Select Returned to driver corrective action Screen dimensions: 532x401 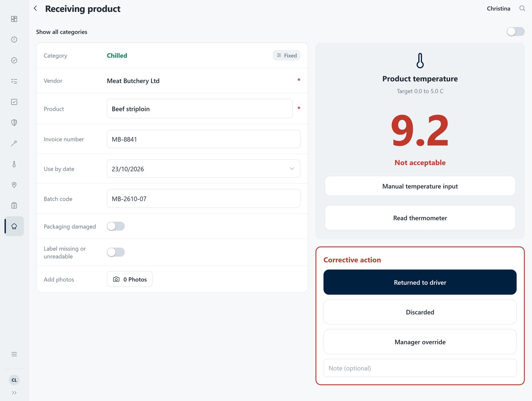420,282
